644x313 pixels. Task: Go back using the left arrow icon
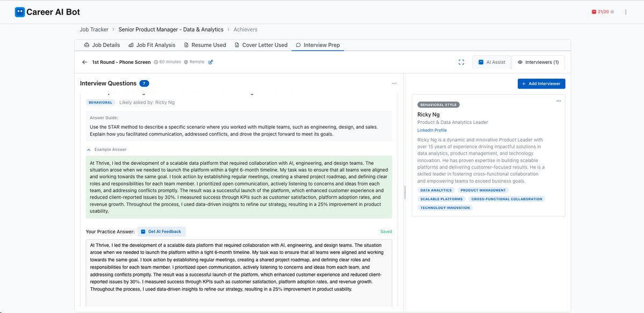click(x=85, y=62)
